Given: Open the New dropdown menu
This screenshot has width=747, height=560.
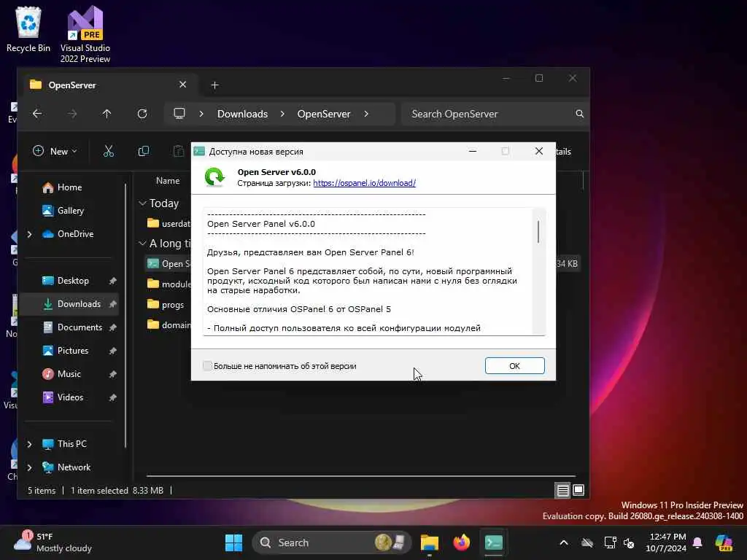Looking at the screenshot, I should coord(55,152).
